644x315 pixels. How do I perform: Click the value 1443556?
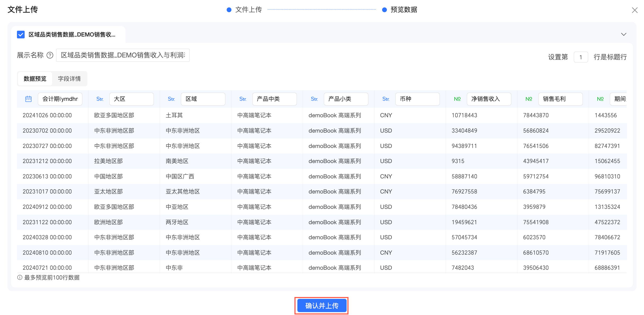pyautogui.click(x=606, y=115)
